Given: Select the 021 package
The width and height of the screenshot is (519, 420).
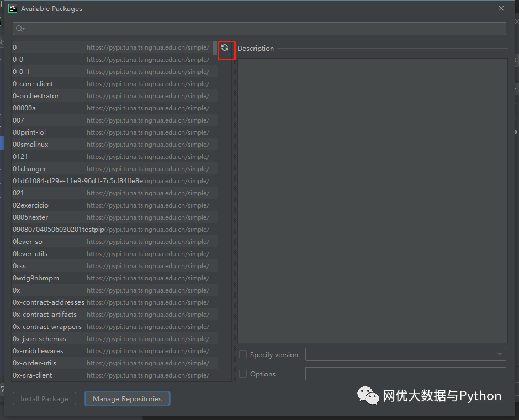Looking at the screenshot, I should click(x=114, y=193).
